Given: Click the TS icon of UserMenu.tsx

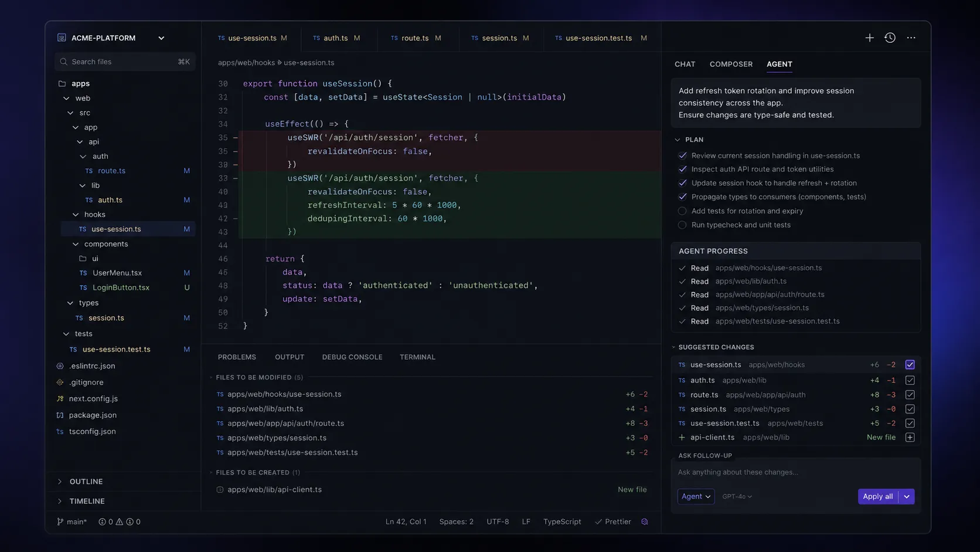Looking at the screenshot, I should 83,273.
